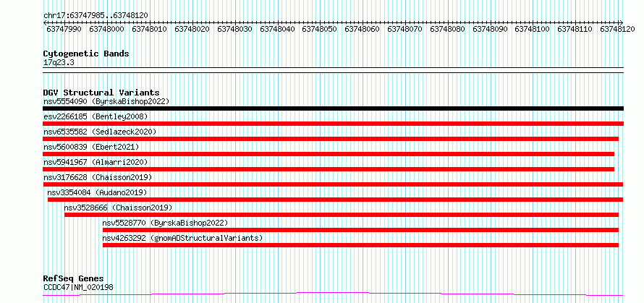Image resolution: width=644 pixels, height=303 pixels.
Task: Open variant nsv5941967 (Almarri2020) label
Action: (x=96, y=162)
